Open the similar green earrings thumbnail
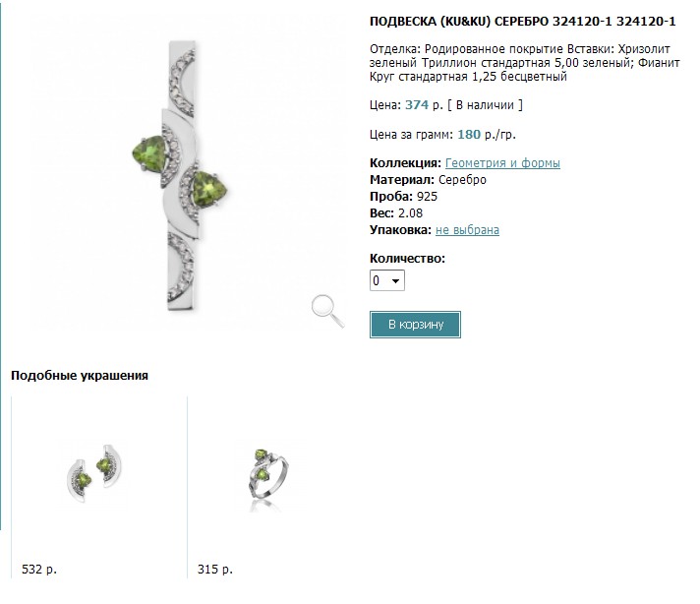 98,476
